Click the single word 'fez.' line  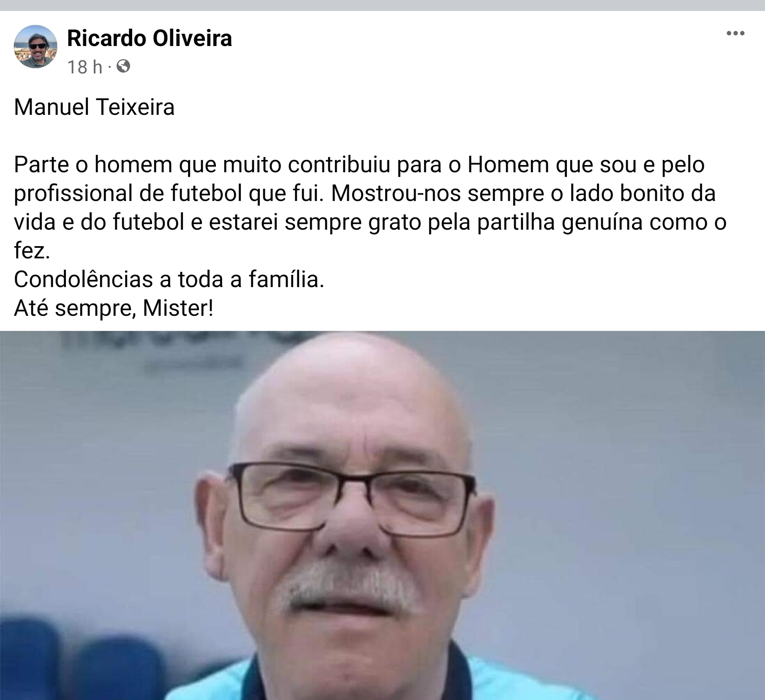pyautogui.click(x=32, y=251)
